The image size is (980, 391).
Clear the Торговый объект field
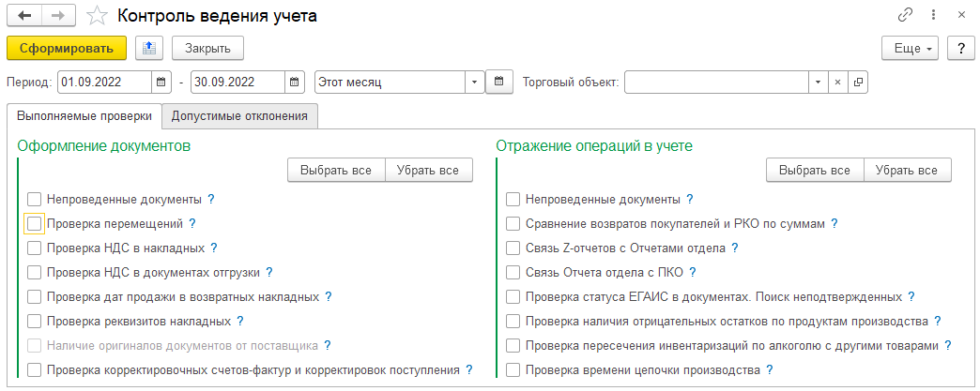pyautogui.click(x=839, y=83)
